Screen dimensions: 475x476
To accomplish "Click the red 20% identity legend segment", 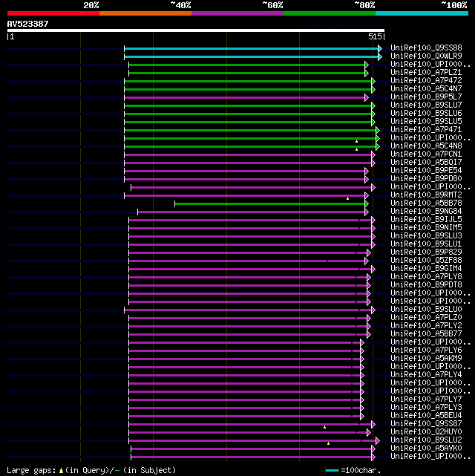I will coord(53,13).
